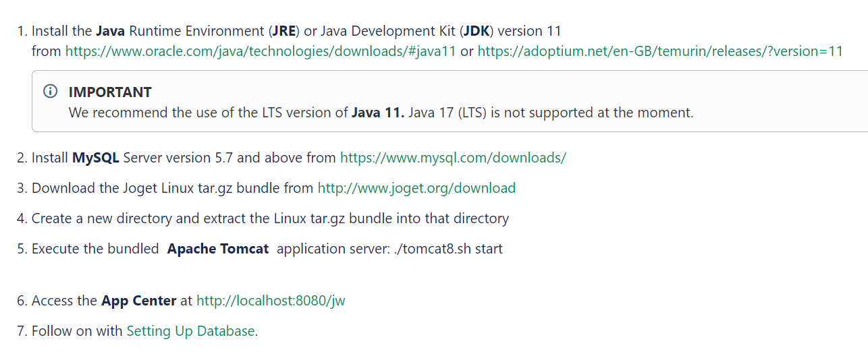Click the bold 'Apache Tomcat' text
The height and width of the screenshot is (356, 868).
tap(218, 249)
